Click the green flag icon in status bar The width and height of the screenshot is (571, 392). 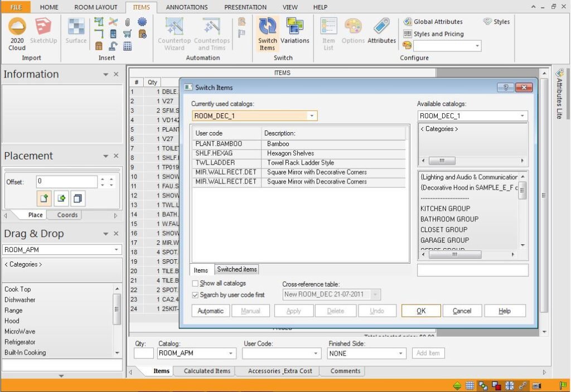563,385
